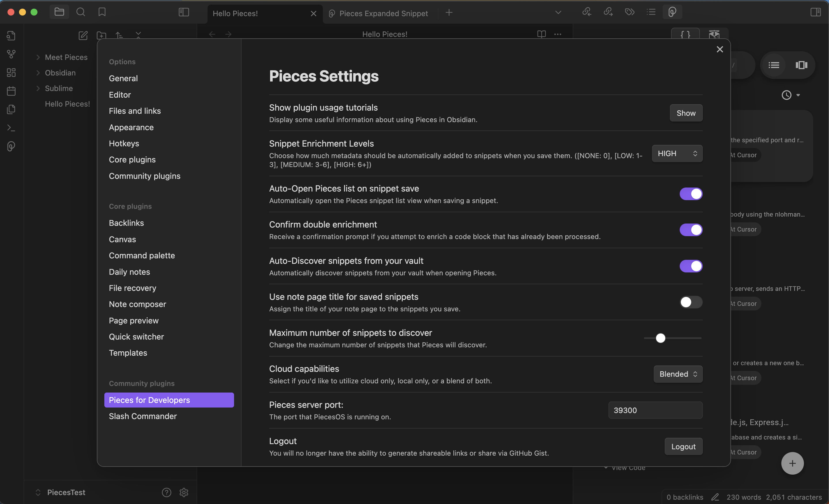Viewport: 829px width, 504px height.
Task: Switch Pieces panel to carousel view
Action: pyautogui.click(x=801, y=65)
